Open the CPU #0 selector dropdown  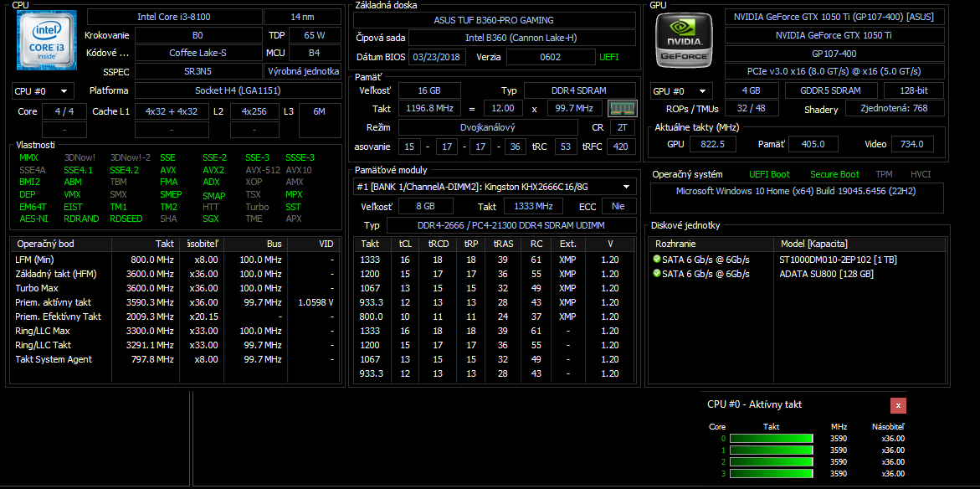[x=43, y=90]
